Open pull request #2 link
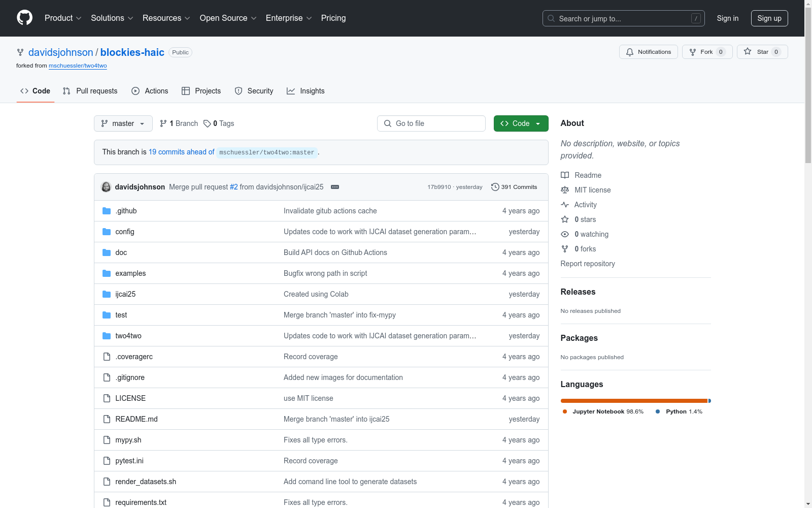This screenshot has width=812, height=508. (234, 187)
